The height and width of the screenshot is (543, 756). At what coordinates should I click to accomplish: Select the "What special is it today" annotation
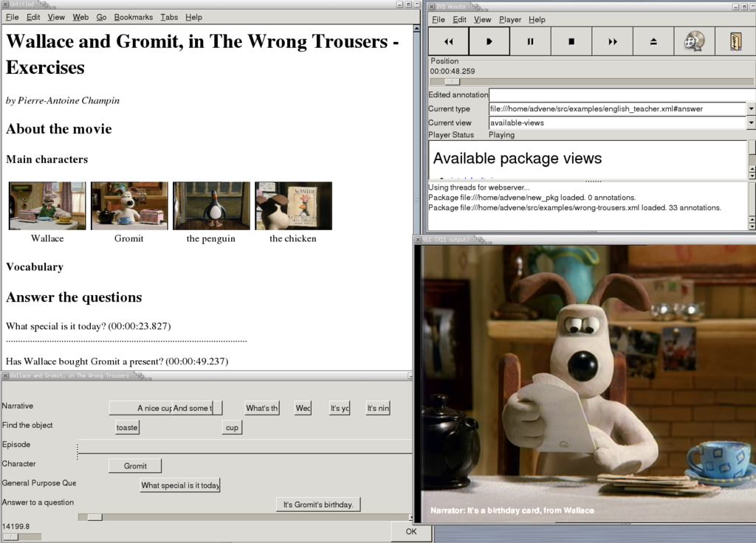(180, 485)
